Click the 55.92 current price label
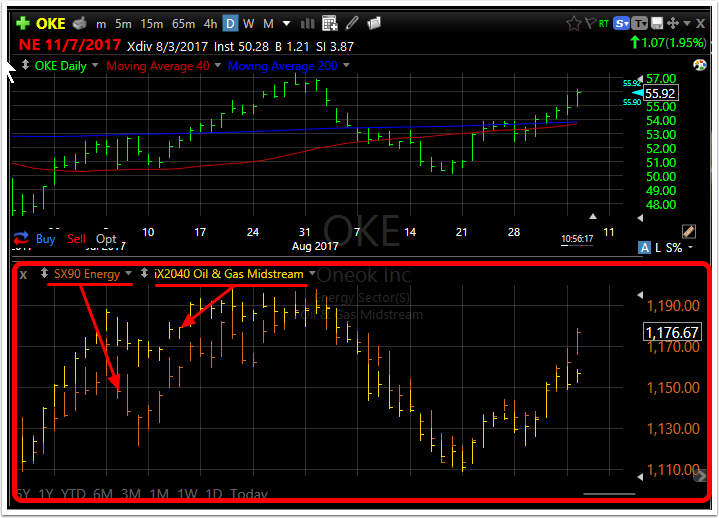This screenshot has height=518, width=719. tap(660, 94)
